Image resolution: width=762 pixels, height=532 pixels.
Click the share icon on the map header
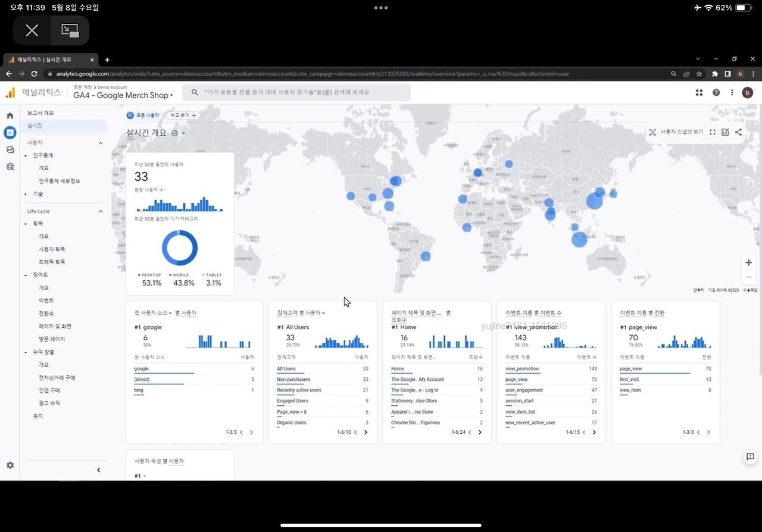tap(738, 132)
